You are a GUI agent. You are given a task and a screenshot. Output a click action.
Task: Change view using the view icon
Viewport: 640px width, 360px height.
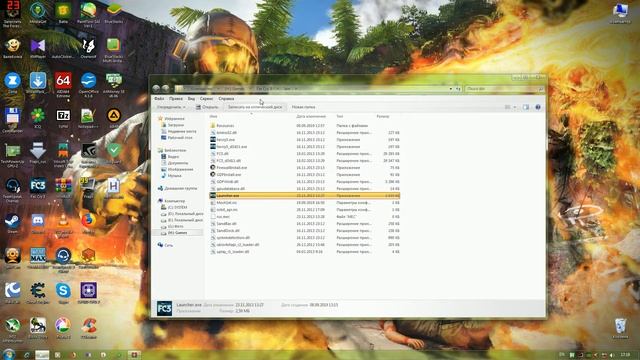tap(508, 107)
